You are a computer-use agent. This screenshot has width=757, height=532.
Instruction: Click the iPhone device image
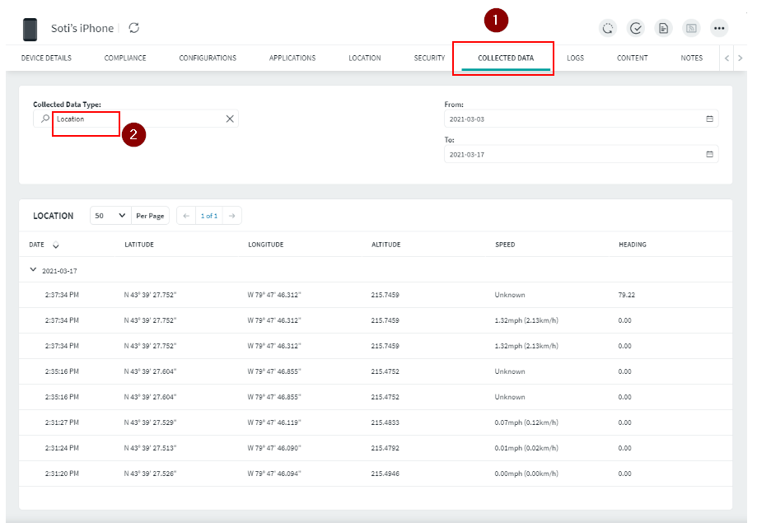tap(30, 30)
